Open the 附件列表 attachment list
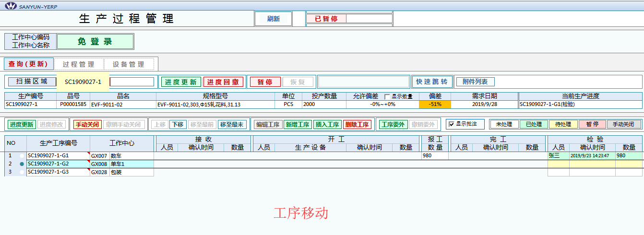The image size is (644, 235). [475, 82]
